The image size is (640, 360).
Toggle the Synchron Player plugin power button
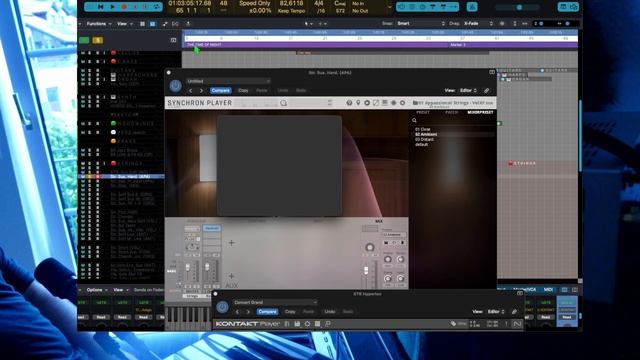(176, 86)
